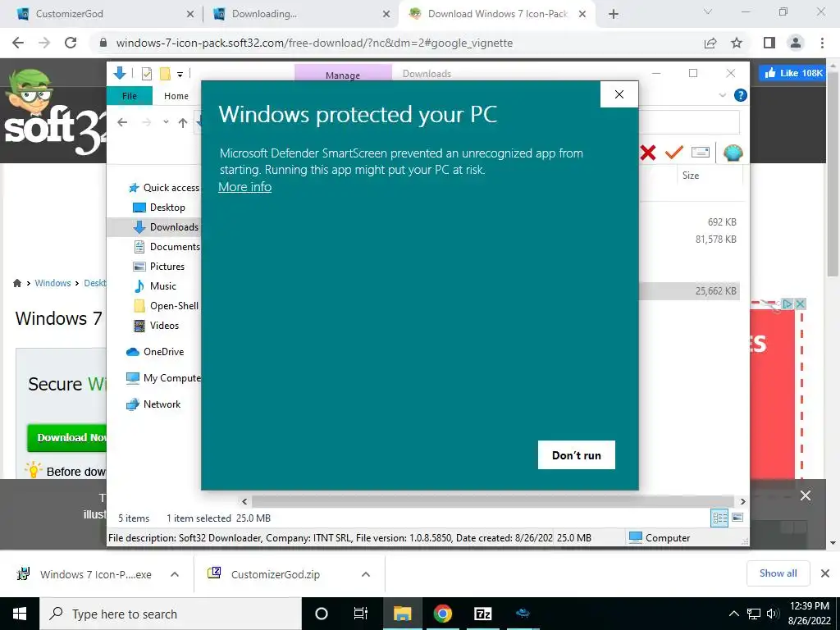Click Explorer up-one-level arrow
The image size is (840, 630).
pyautogui.click(x=183, y=123)
